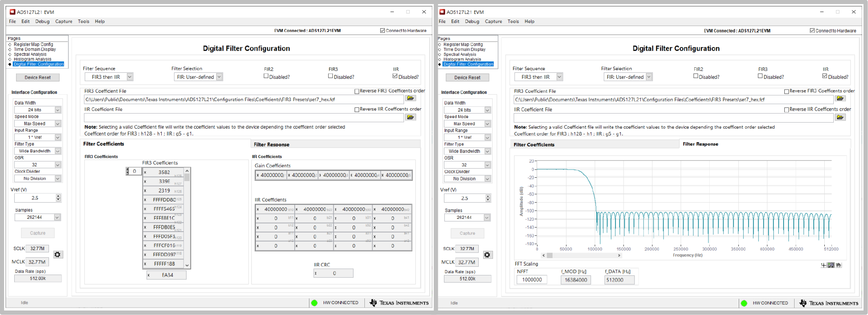Click Capture button in left sidebar
This screenshot has height=315, width=868.
(38, 233)
